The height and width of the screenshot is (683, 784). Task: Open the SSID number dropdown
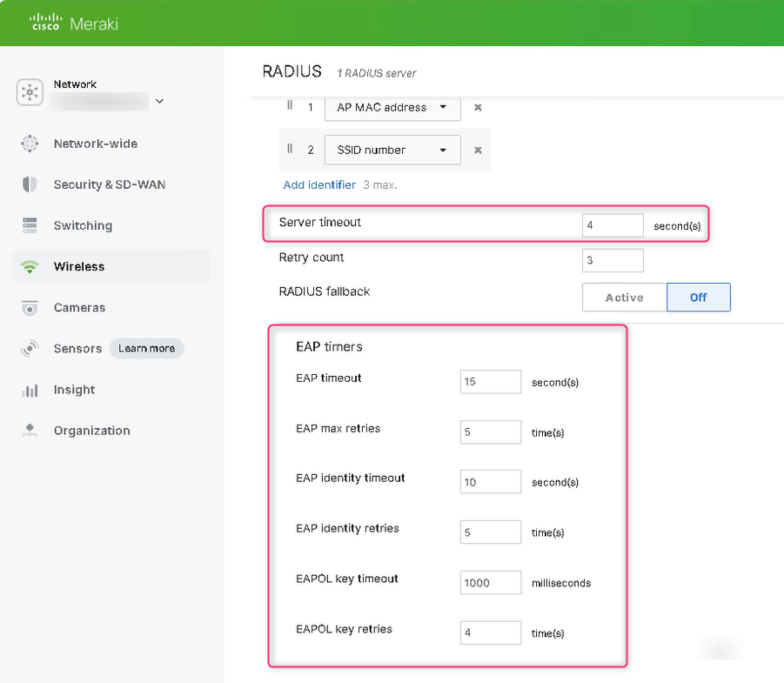click(391, 151)
